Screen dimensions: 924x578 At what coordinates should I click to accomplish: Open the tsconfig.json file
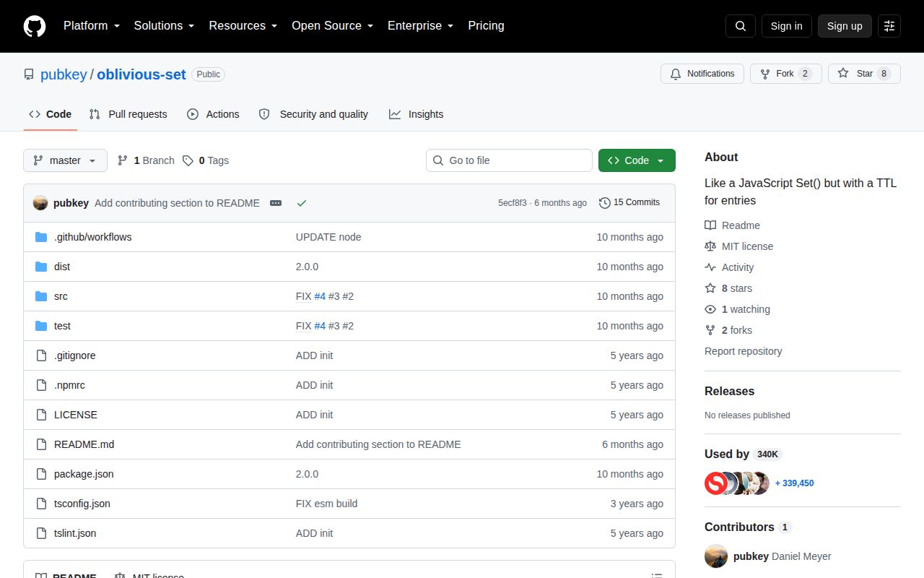click(82, 504)
